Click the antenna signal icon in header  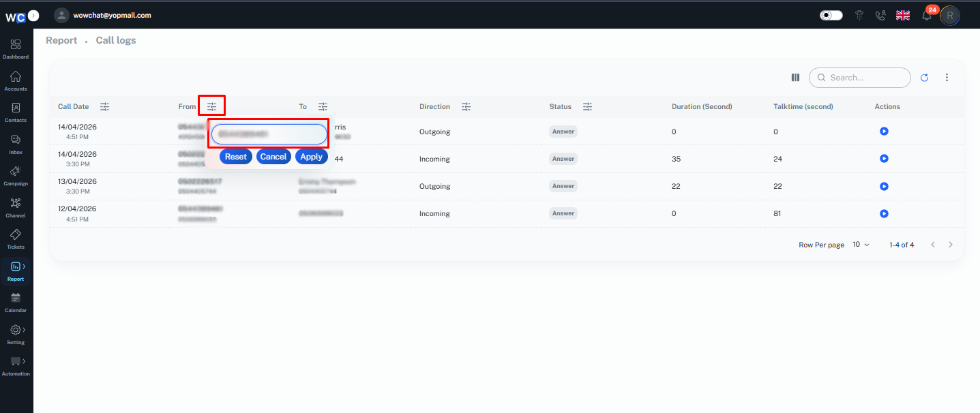(x=859, y=15)
